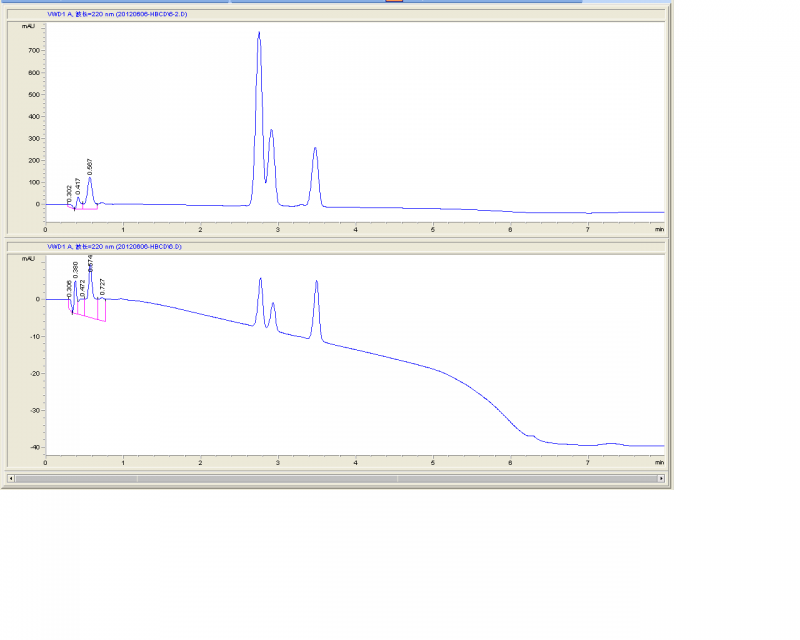
Task: Click the mAU unit label of top plot
Action: [x=29, y=26]
